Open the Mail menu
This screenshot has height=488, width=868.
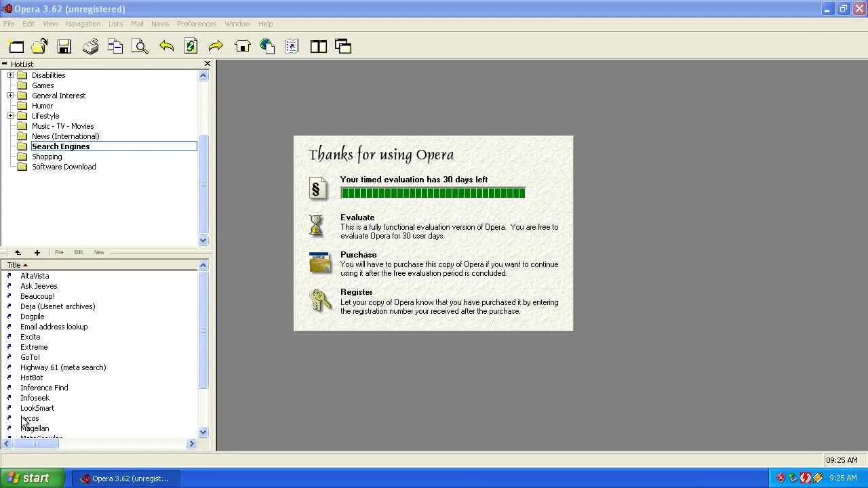137,24
